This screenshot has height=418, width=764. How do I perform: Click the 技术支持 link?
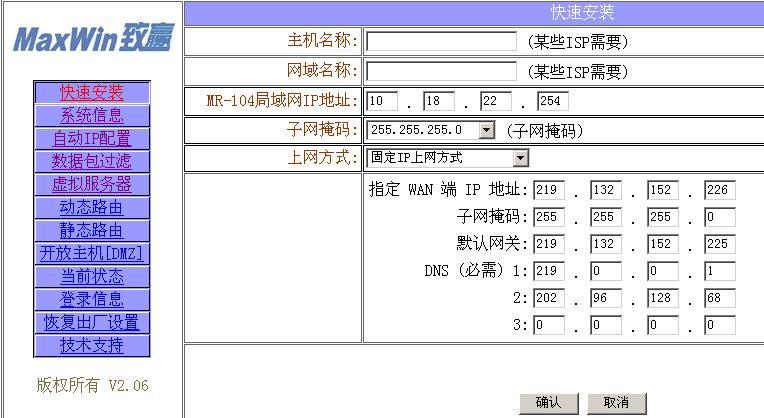tap(91, 345)
